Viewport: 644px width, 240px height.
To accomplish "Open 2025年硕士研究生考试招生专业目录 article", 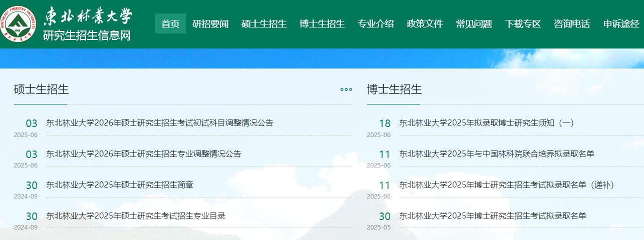I will (136, 215).
